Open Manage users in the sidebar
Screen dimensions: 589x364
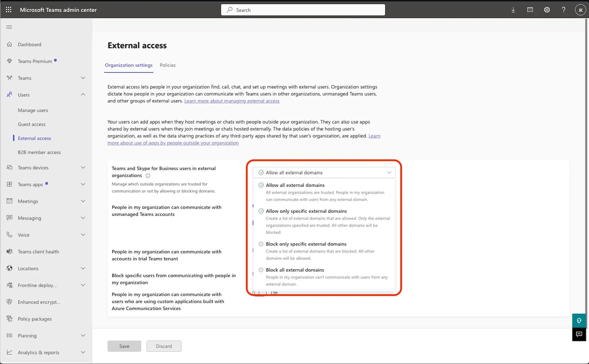point(33,110)
